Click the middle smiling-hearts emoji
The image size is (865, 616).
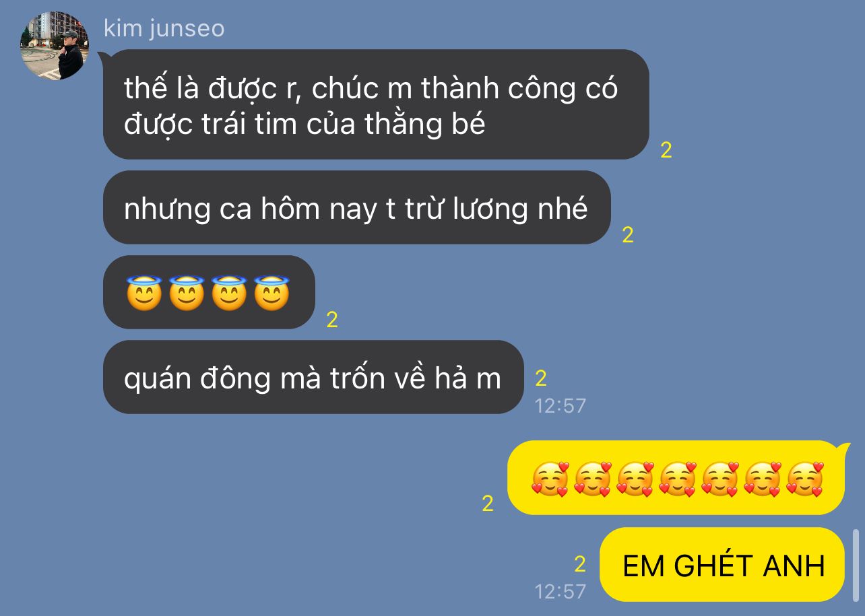(x=678, y=479)
